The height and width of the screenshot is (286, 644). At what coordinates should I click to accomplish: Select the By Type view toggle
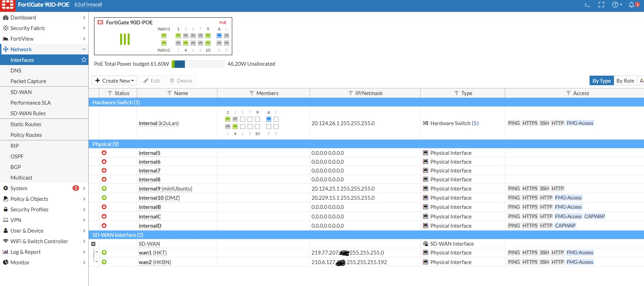pos(602,81)
